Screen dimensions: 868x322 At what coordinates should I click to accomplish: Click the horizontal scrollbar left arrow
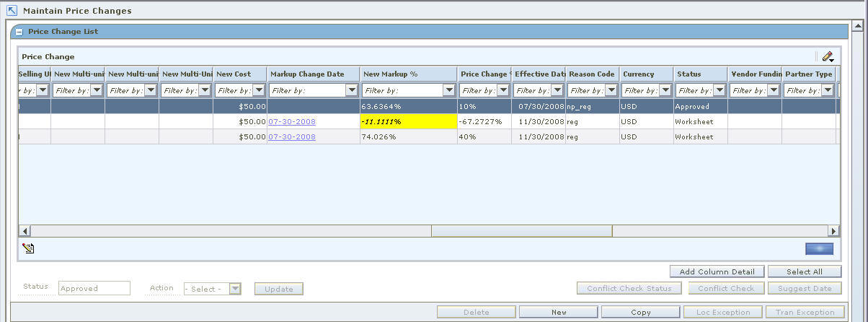click(25, 231)
